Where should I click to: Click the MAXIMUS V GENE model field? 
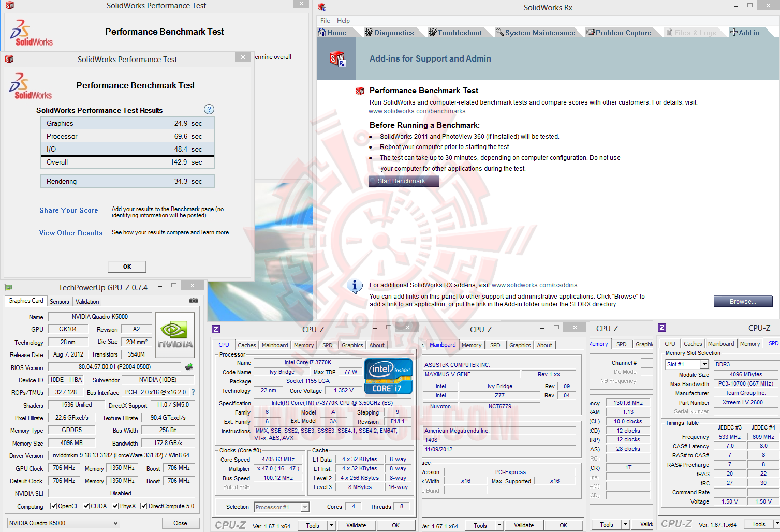(472, 374)
